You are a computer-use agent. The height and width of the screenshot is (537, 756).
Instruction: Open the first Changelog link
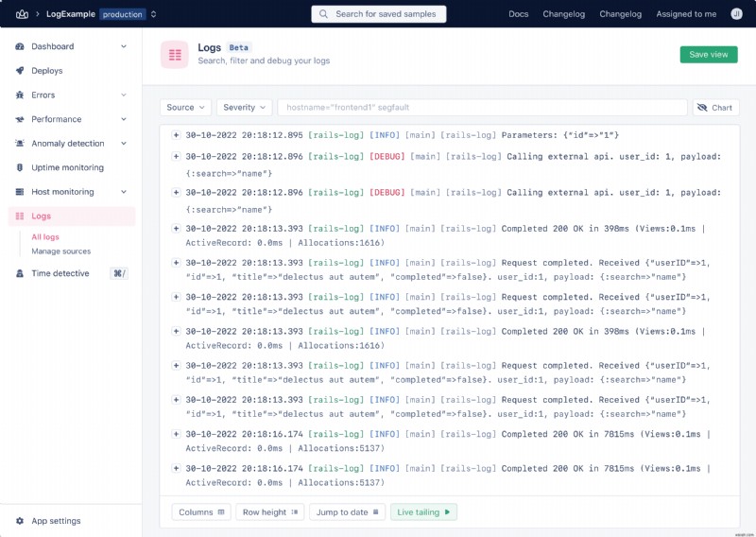point(563,14)
